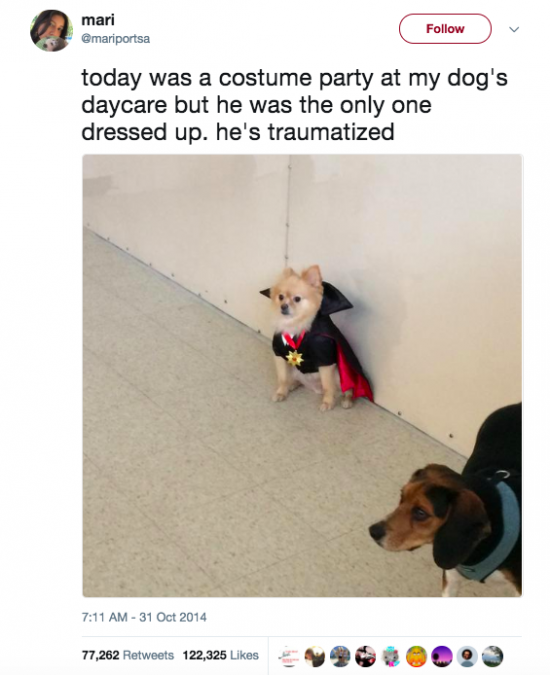550x675 pixels.
Task: View the 122,325 Likes list
Action: point(221,655)
